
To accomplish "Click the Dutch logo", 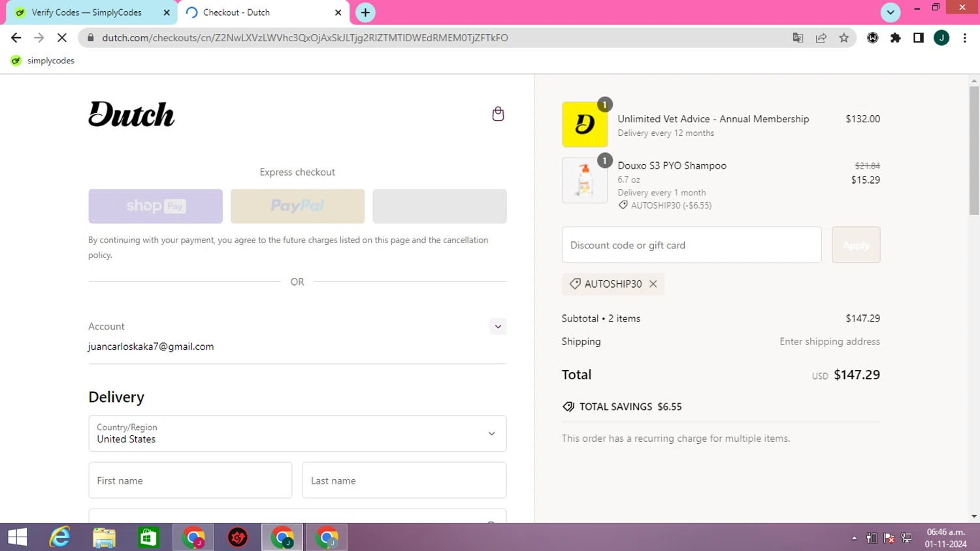I will 131,114.
